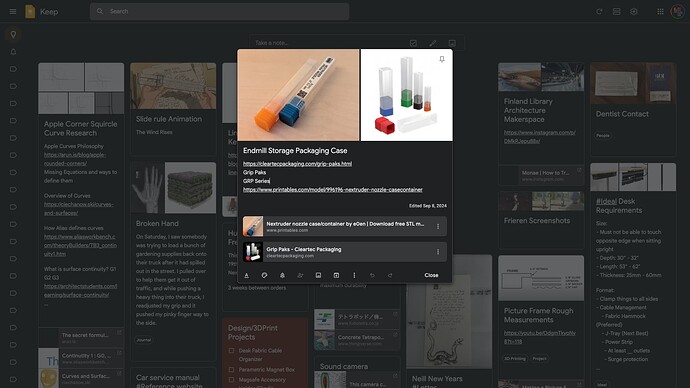This screenshot has height=388, width=690.
Task: Archive the Endmill Storage note
Action: click(x=336, y=275)
